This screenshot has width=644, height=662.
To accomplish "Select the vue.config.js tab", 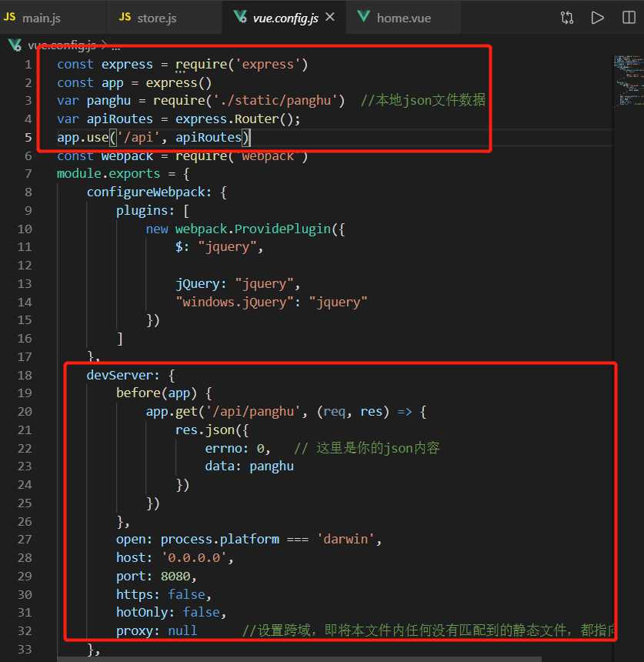I will tap(285, 18).
